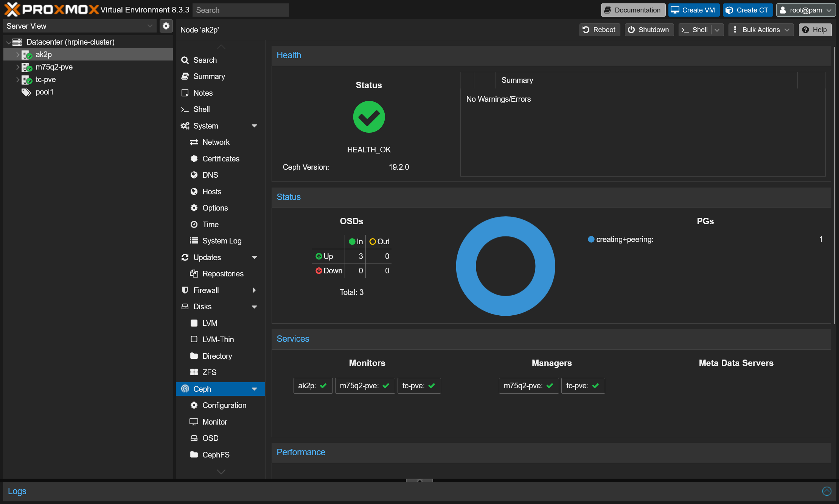This screenshot has width=839, height=504.
Task: Click the CephFS folder icon
Action: point(194,454)
